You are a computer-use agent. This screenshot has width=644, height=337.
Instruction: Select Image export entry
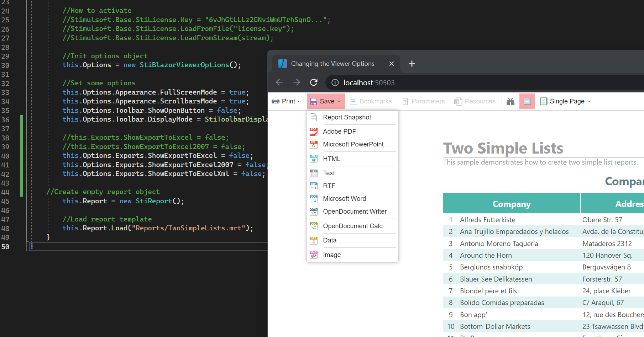point(352,255)
